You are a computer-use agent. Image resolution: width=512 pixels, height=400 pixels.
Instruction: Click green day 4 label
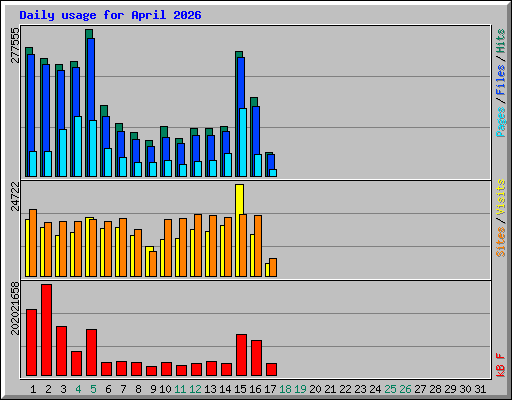(x=78, y=389)
